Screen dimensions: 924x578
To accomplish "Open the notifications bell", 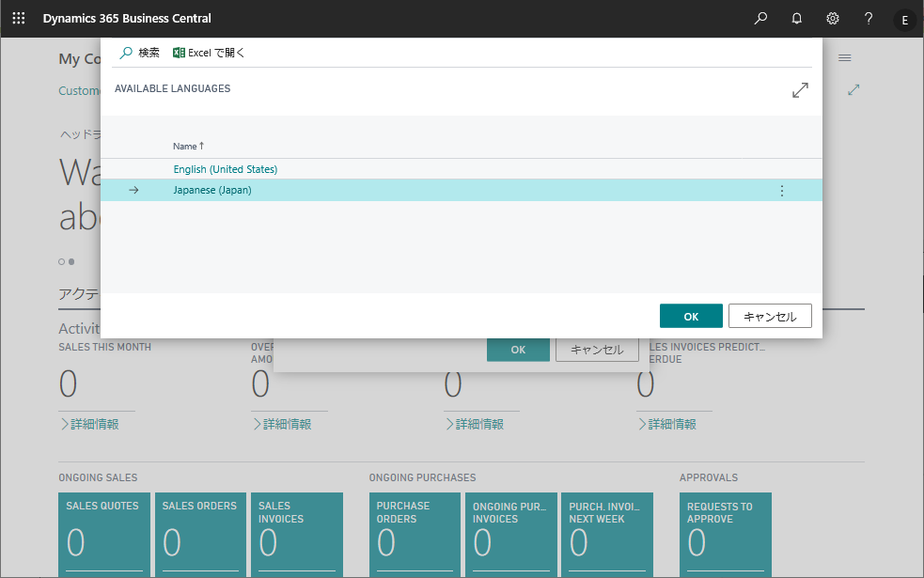I will 797,18.
